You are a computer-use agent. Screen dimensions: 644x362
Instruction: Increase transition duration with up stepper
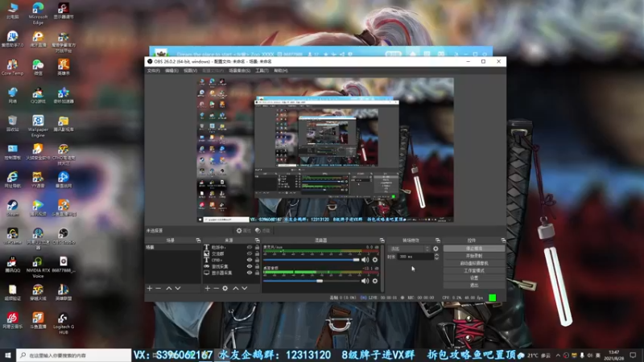click(x=436, y=255)
